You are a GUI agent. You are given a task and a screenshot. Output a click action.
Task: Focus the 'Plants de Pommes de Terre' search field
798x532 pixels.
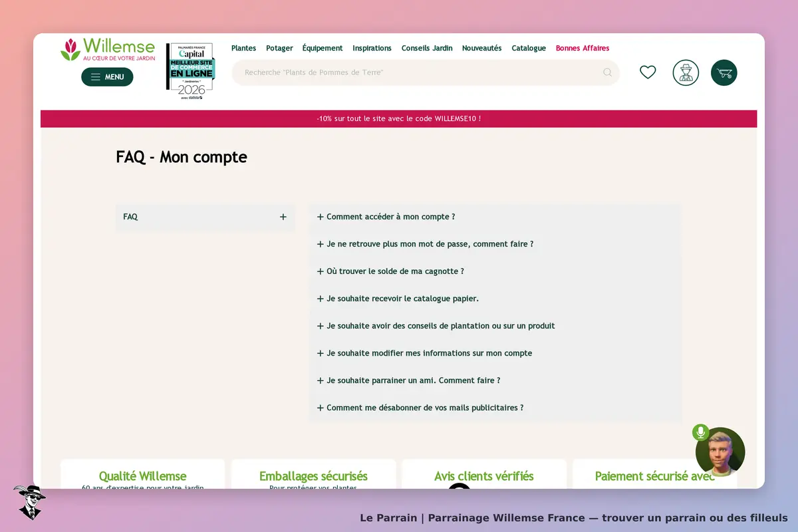click(x=426, y=72)
